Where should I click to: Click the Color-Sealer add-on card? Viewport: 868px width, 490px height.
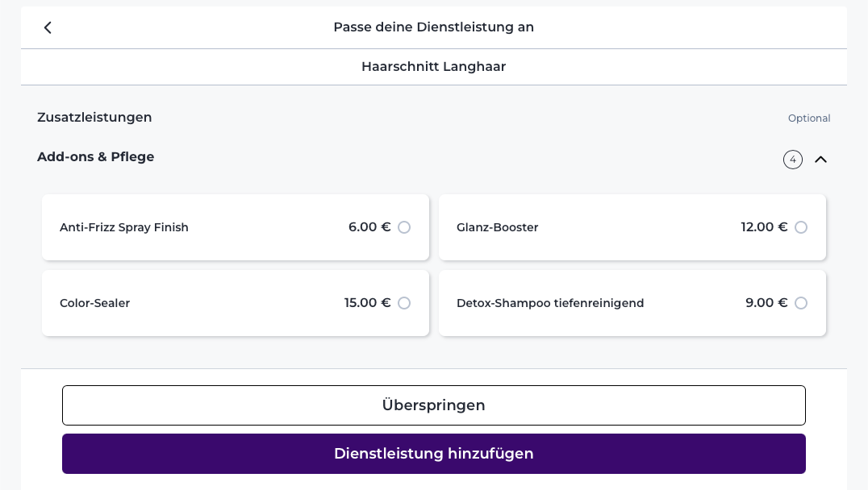coord(235,303)
